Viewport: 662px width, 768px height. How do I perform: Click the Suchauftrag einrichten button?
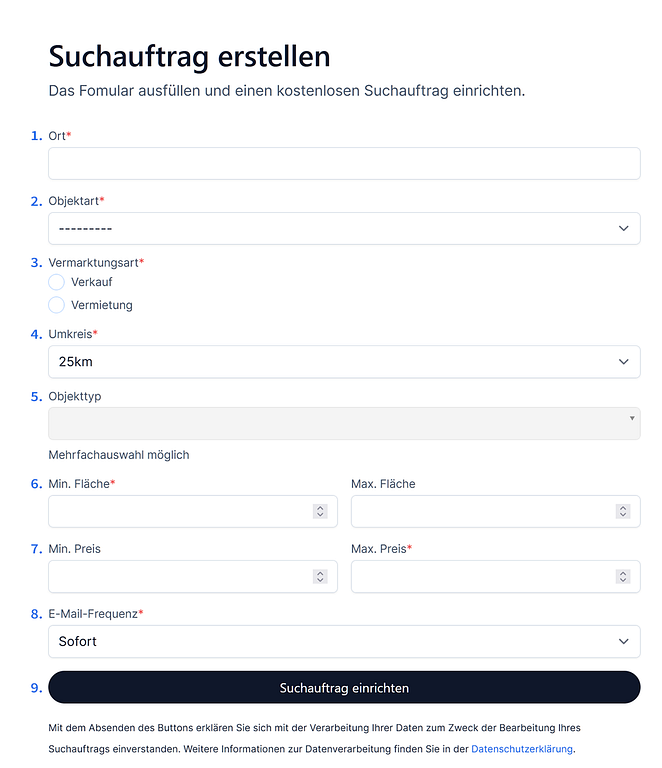click(x=344, y=688)
